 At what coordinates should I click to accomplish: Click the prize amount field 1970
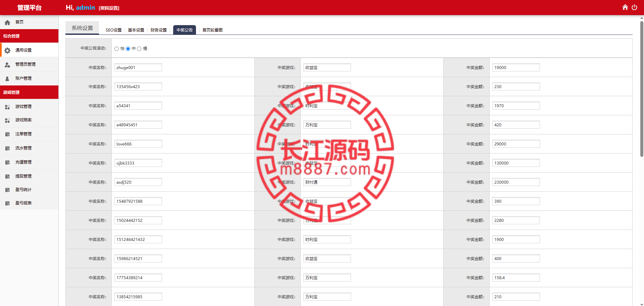point(516,106)
